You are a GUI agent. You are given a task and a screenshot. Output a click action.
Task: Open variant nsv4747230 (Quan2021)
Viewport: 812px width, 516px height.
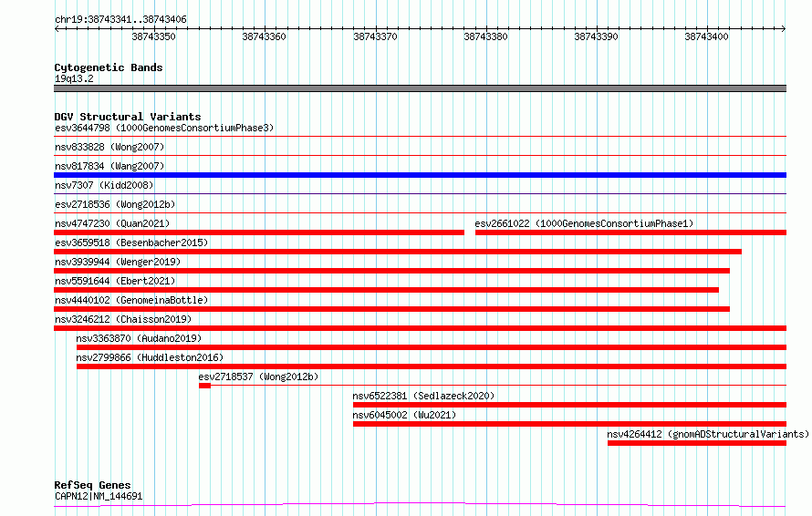point(112,223)
